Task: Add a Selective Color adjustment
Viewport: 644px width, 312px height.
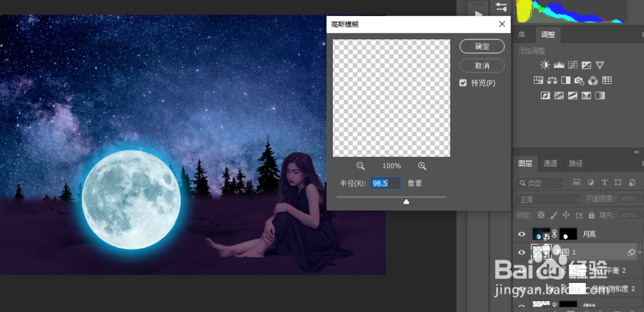Action: (x=587, y=95)
